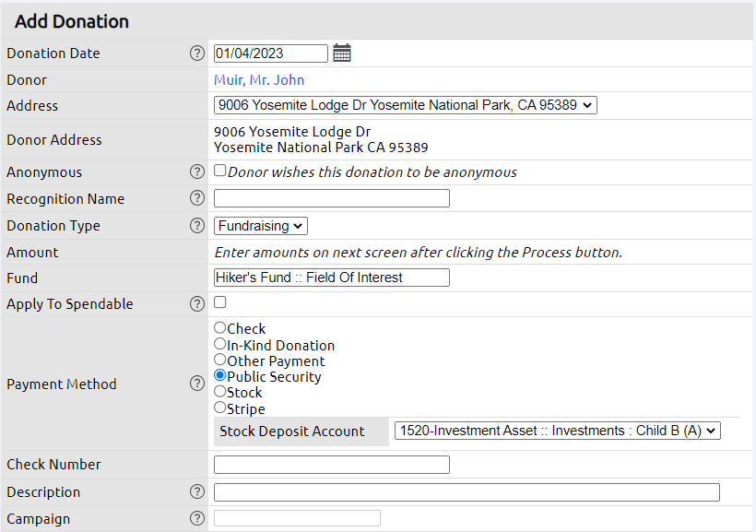Click the donor address text 9006 Yosemite Lodge Dr
This screenshot has width=756, height=532.
[x=292, y=132]
